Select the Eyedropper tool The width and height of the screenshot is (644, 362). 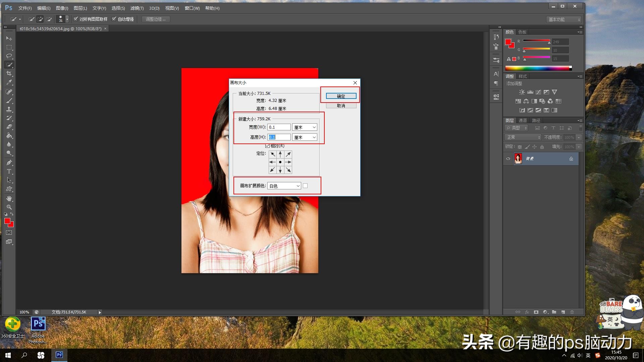click(x=9, y=82)
